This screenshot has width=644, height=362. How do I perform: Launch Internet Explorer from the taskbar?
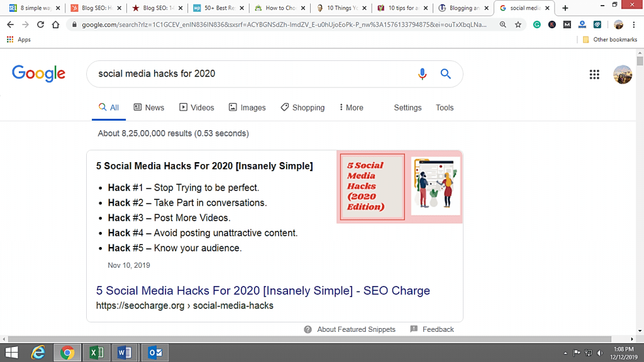[x=38, y=353]
